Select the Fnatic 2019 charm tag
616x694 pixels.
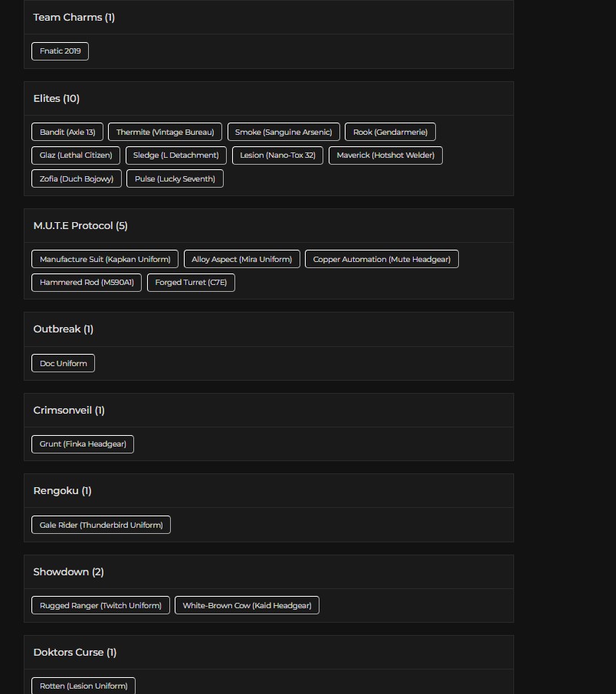tap(61, 51)
